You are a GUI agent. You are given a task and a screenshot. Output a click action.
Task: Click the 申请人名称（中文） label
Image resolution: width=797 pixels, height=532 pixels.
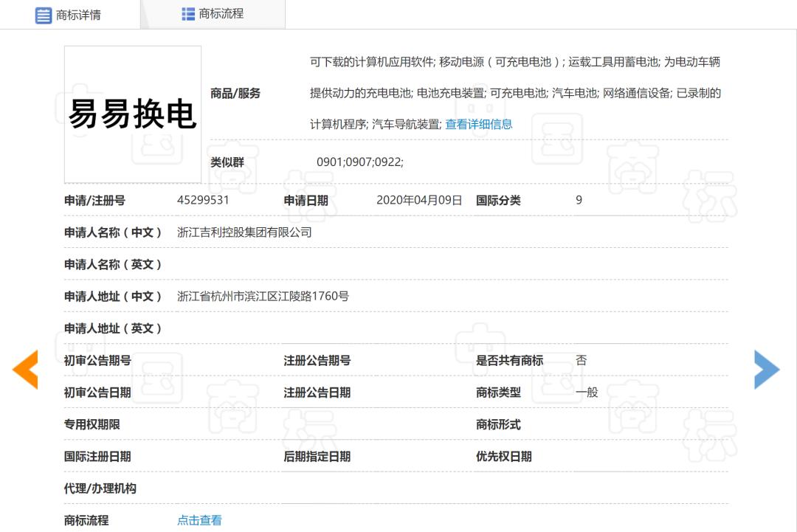click(112, 232)
